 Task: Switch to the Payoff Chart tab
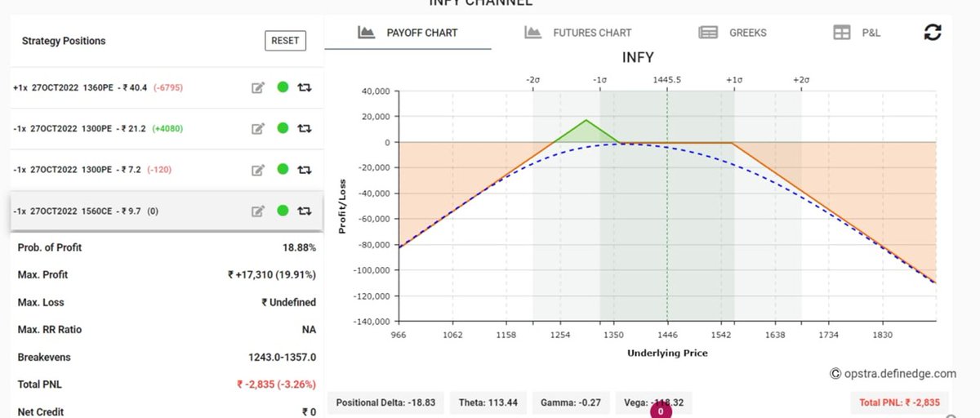click(408, 33)
